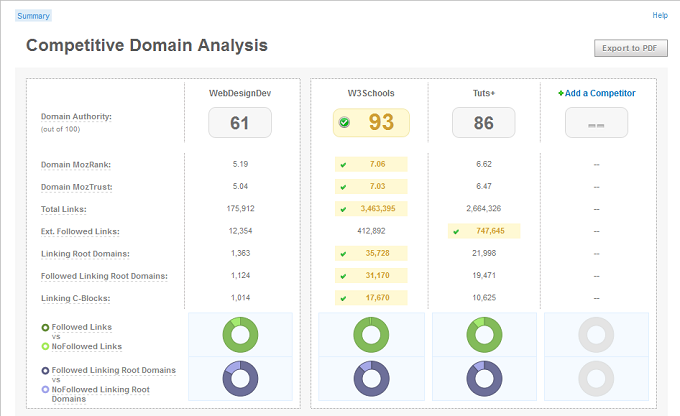Click the checkmark beside 31,170 followed domains
The width and height of the screenshot is (680, 416).
(x=343, y=276)
